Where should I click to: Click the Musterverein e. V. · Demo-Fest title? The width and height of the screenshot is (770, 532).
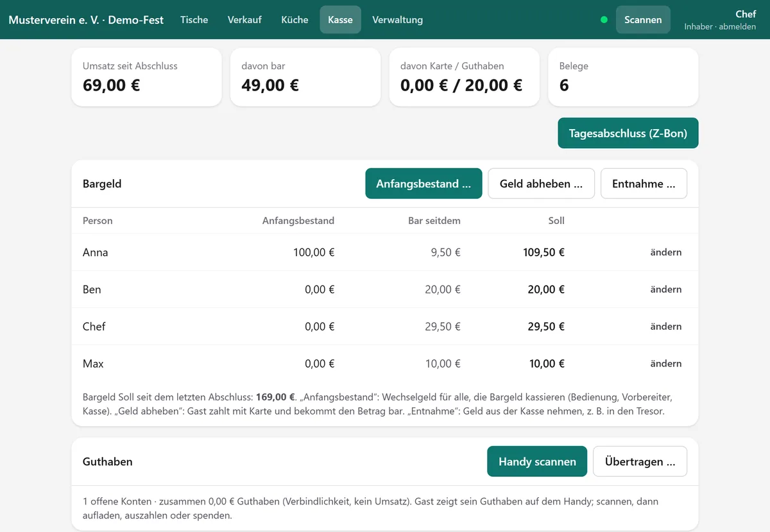pos(86,20)
